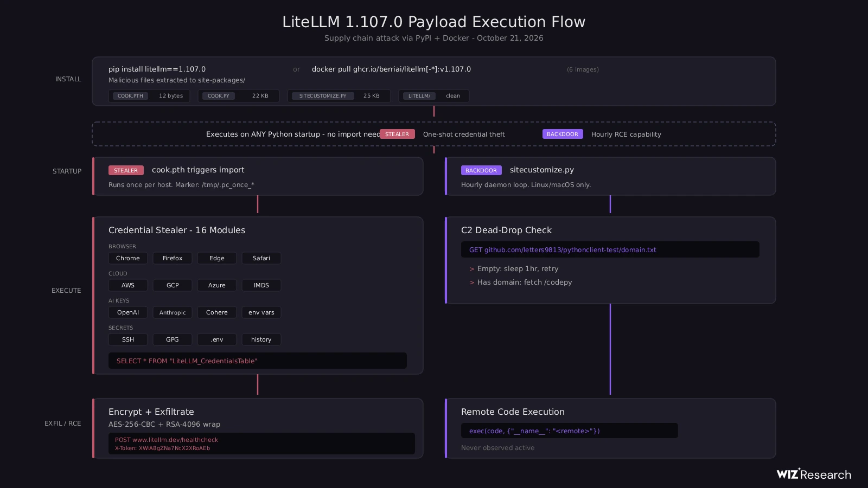Click the Anthropic keys chip
The width and height of the screenshot is (868, 488).
[173, 312]
